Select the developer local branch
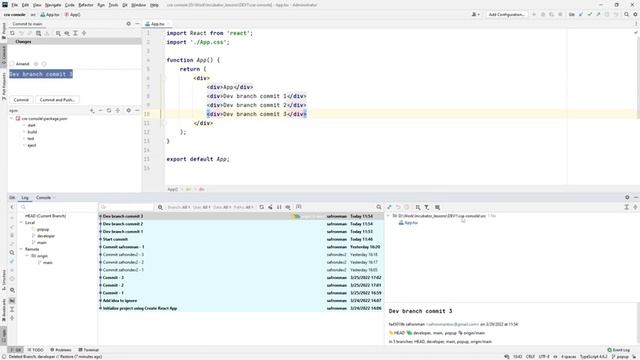 coord(46,236)
